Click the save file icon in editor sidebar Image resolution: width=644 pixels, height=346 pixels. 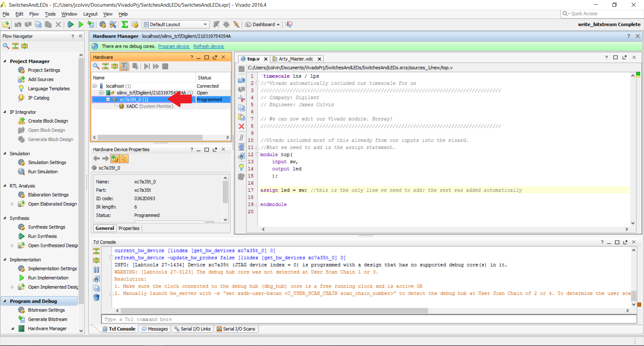point(241,69)
